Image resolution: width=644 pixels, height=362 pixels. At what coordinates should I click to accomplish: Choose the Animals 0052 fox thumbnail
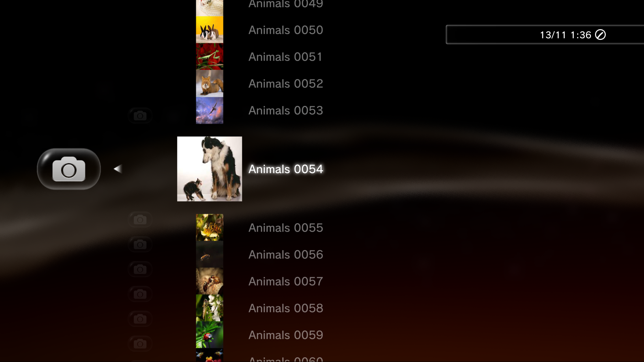tap(210, 83)
